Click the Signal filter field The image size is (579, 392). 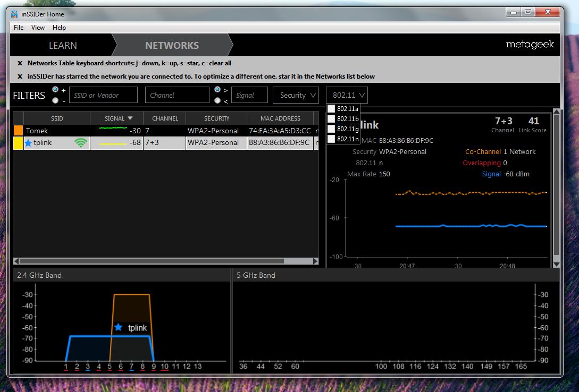click(x=249, y=95)
